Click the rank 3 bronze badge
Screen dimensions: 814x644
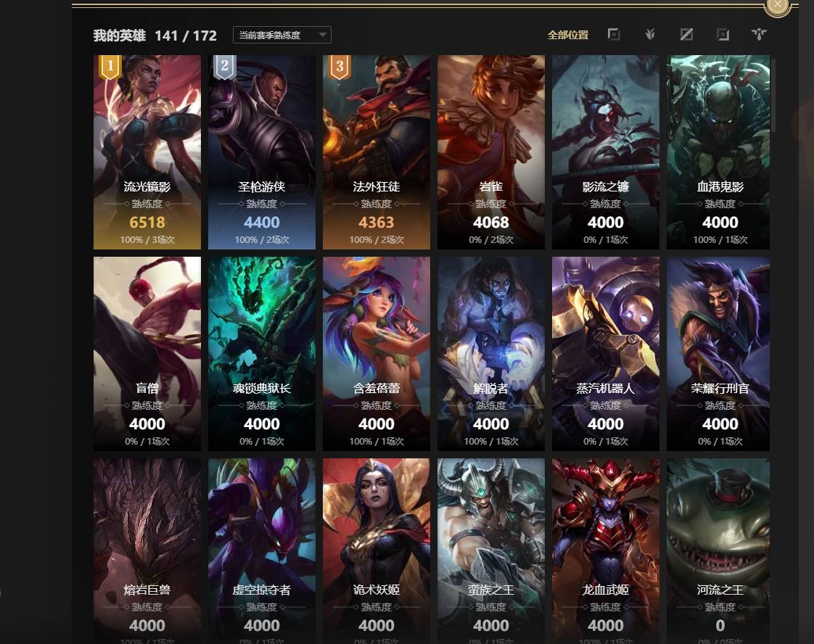[340, 67]
